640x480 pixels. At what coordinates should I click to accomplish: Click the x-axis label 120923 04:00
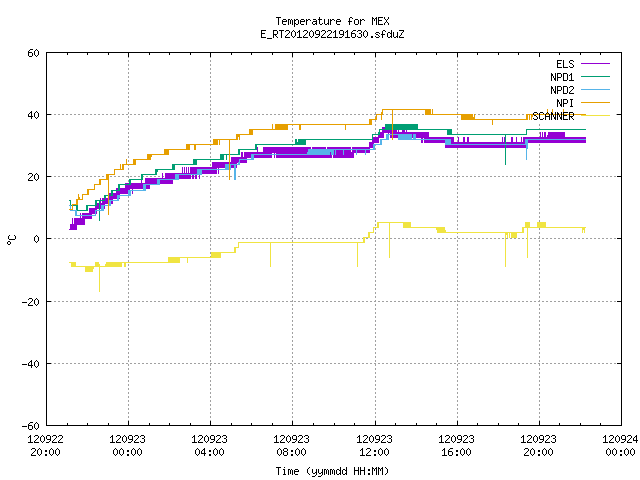pos(209,446)
